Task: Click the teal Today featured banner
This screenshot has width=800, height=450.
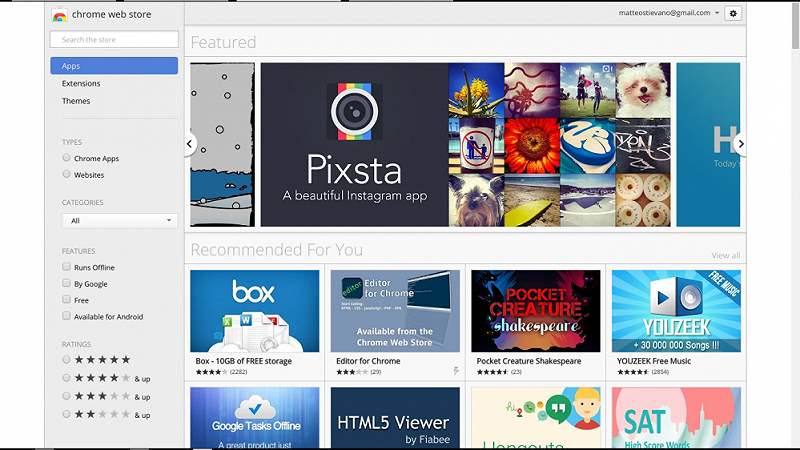Action: click(x=708, y=144)
